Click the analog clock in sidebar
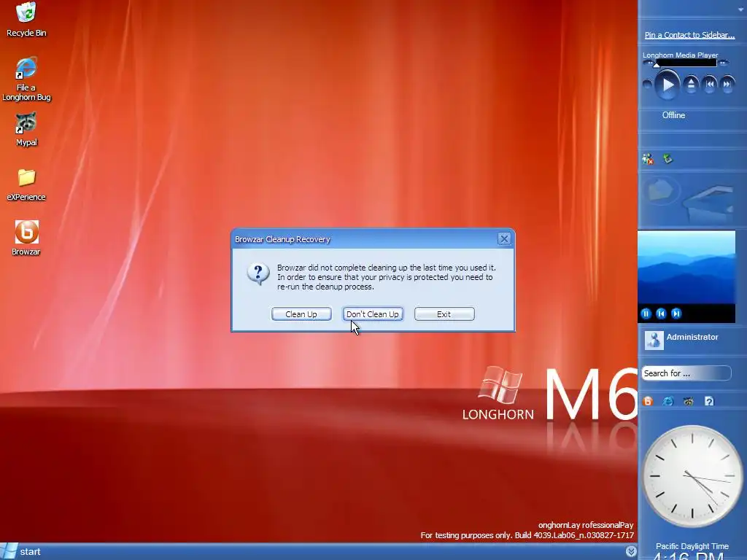This screenshot has width=747, height=560. 692,476
